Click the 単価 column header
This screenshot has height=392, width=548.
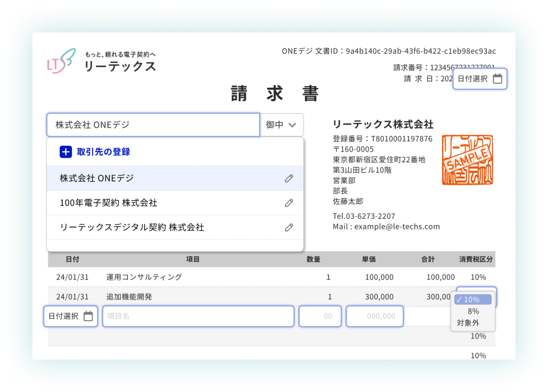pyautogui.click(x=369, y=259)
